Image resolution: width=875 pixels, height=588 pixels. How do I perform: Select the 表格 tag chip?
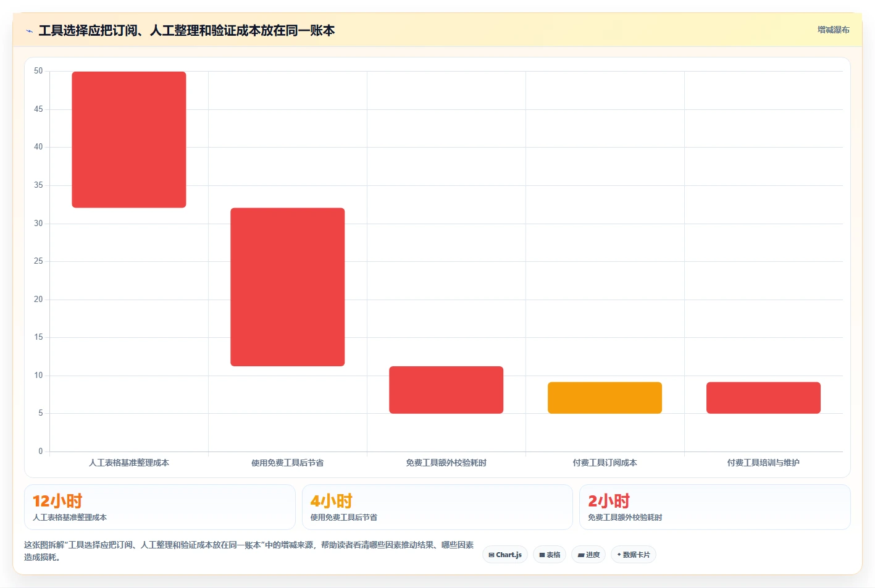(550, 555)
